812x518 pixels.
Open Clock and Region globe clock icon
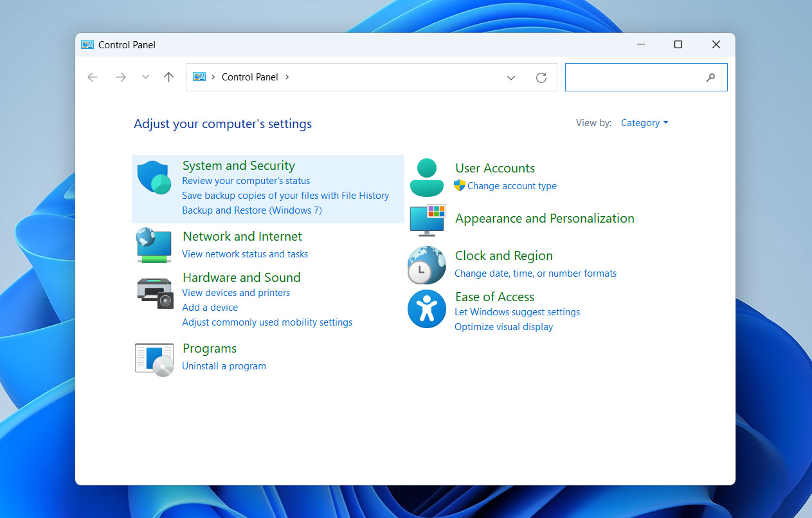tap(427, 265)
